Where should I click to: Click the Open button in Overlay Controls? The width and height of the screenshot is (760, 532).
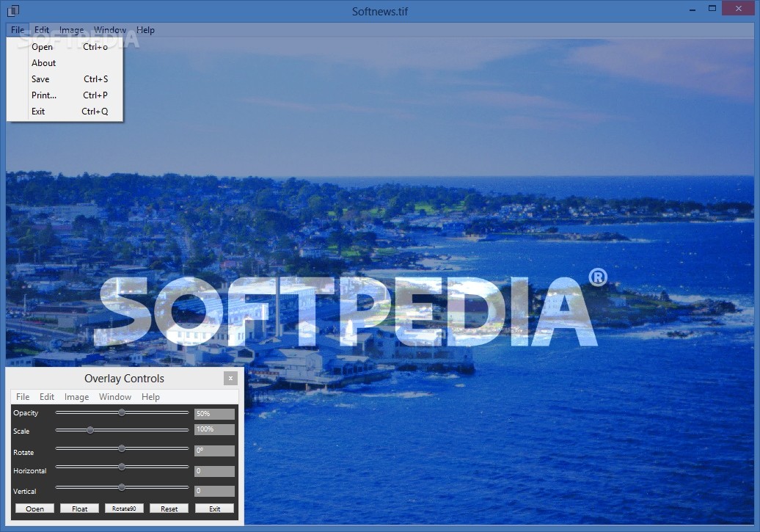click(x=34, y=509)
